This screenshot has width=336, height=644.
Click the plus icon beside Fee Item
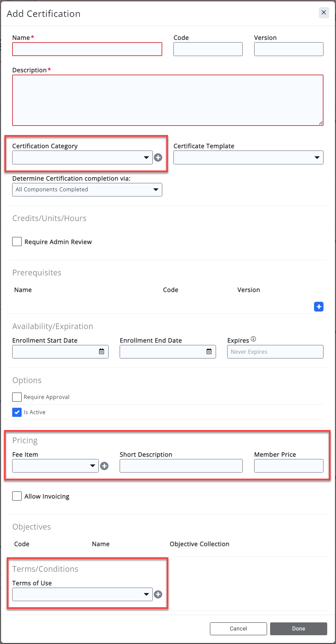click(104, 466)
